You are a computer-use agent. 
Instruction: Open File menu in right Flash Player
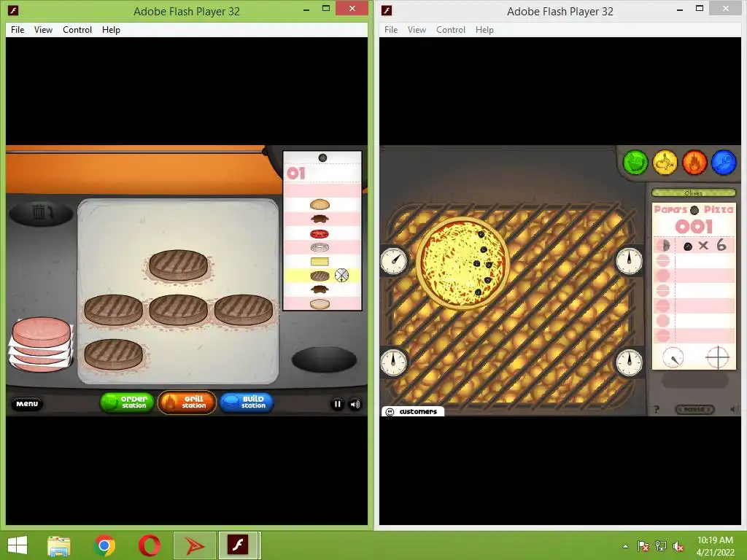click(391, 29)
